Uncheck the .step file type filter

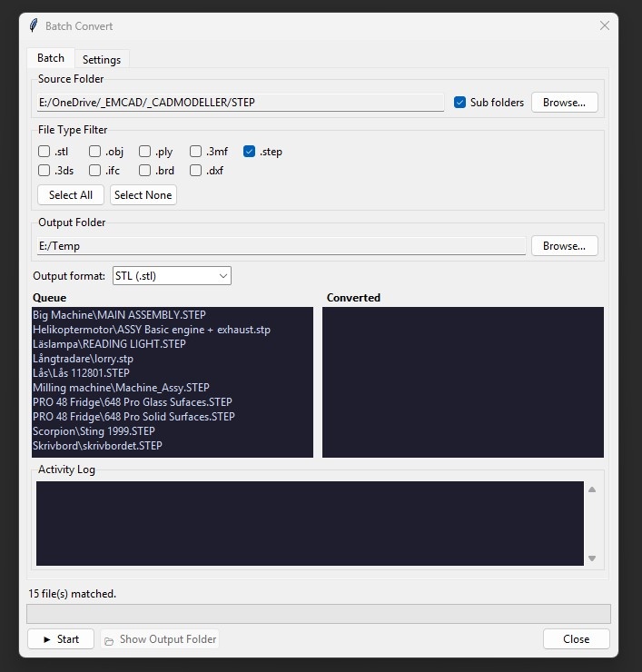(250, 152)
